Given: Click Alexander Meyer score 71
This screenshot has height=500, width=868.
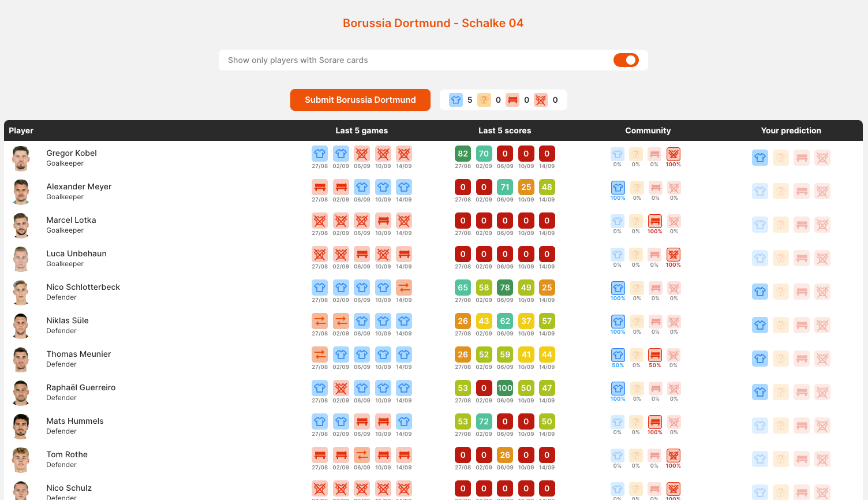Looking at the screenshot, I should (505, 187).
